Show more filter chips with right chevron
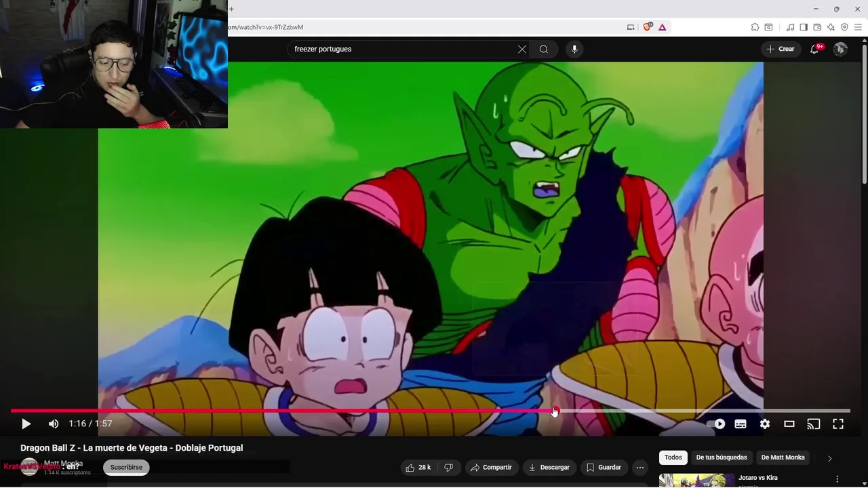Screen dimensions: 868x488 coord(829,458)
